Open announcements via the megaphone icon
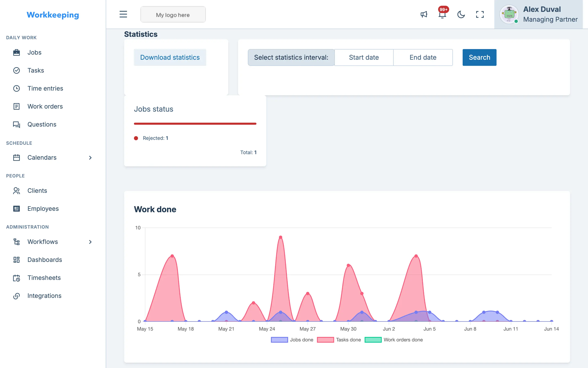Viewport: 588px width, 368px height. [x=424, y=14]
